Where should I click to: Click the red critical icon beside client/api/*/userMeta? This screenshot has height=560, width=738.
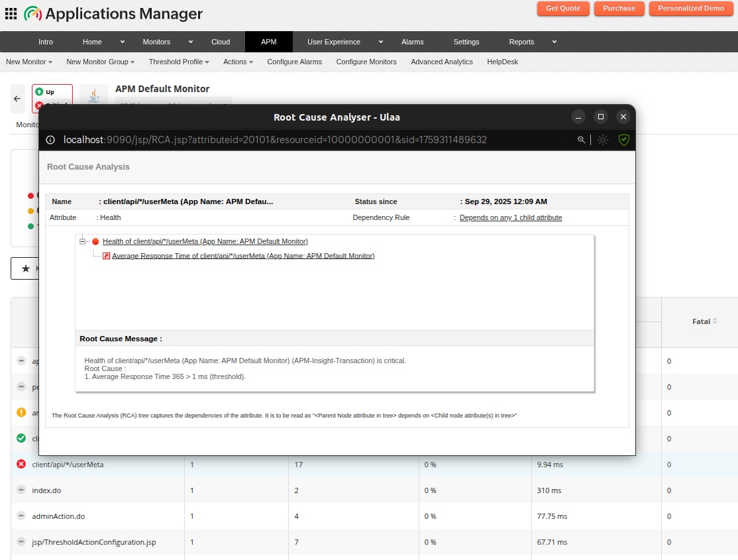tap(21, 464)
